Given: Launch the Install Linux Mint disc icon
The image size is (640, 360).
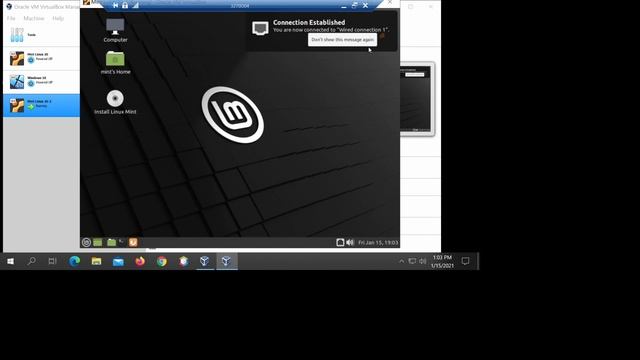Looking at the screenshot, I should click(x=115, y=102).
